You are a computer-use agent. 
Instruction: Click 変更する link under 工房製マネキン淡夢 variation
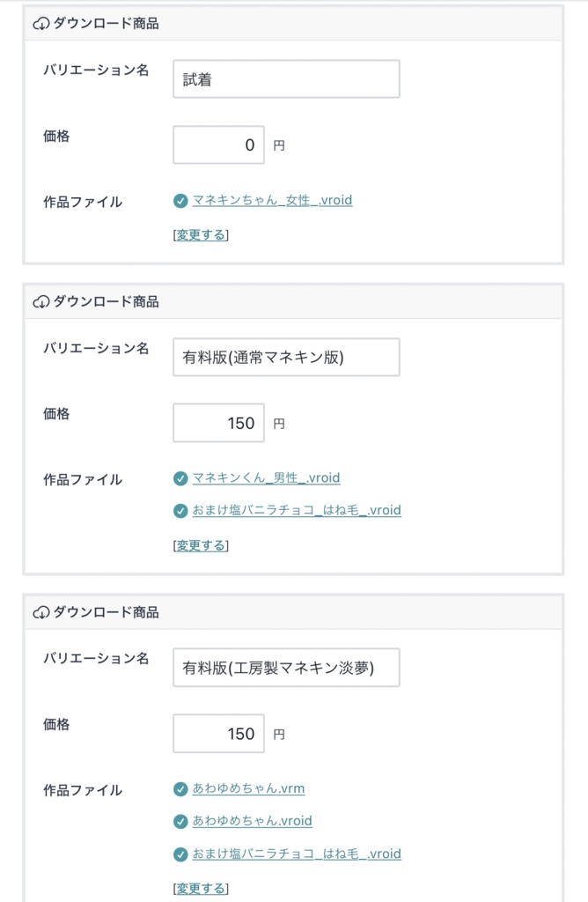(x=201, y=889)
